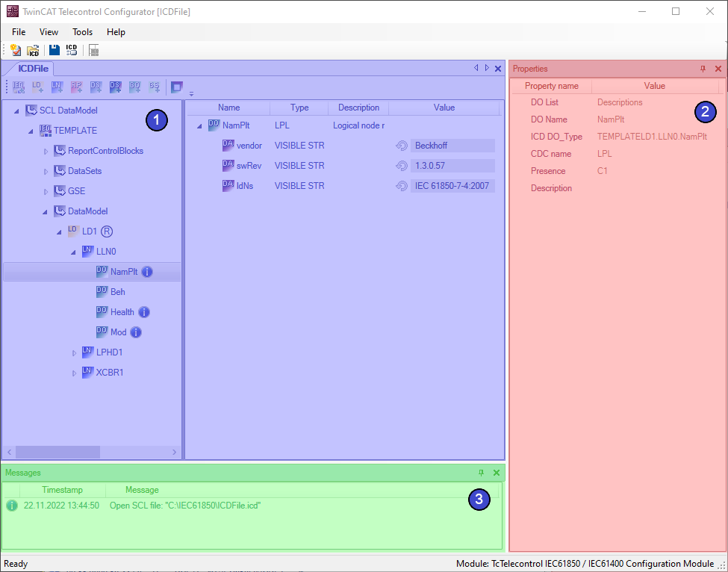Expand the XCBR1 logical node
Viewport: 728px width, 572px height.
pyautogui.click(x=74, y=373)
